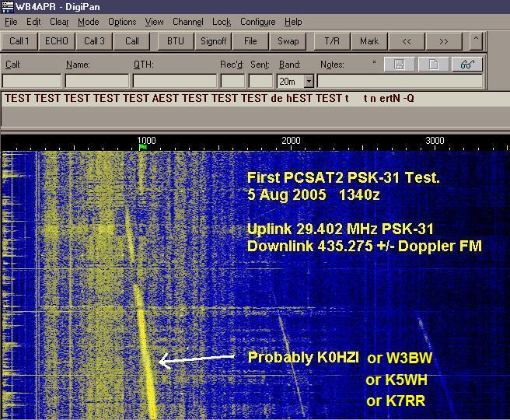Viewport: 510px width, 420px height.
Task: Toggle T/R transmit-receive button
Action: tap(332, 41)
